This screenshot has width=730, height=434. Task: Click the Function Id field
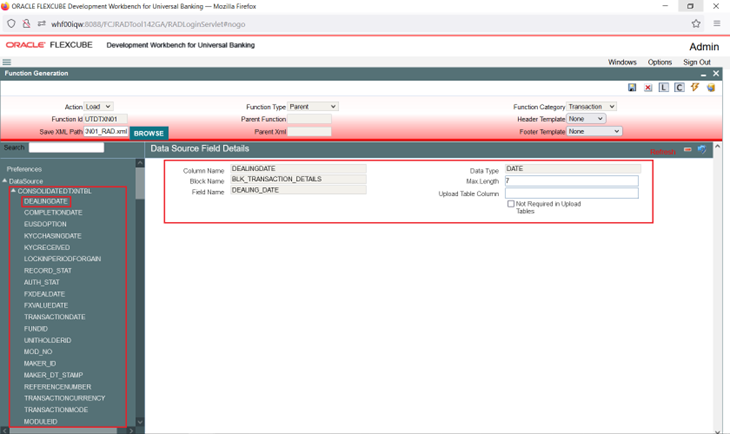pyautogui.click(x=105, y=119)
